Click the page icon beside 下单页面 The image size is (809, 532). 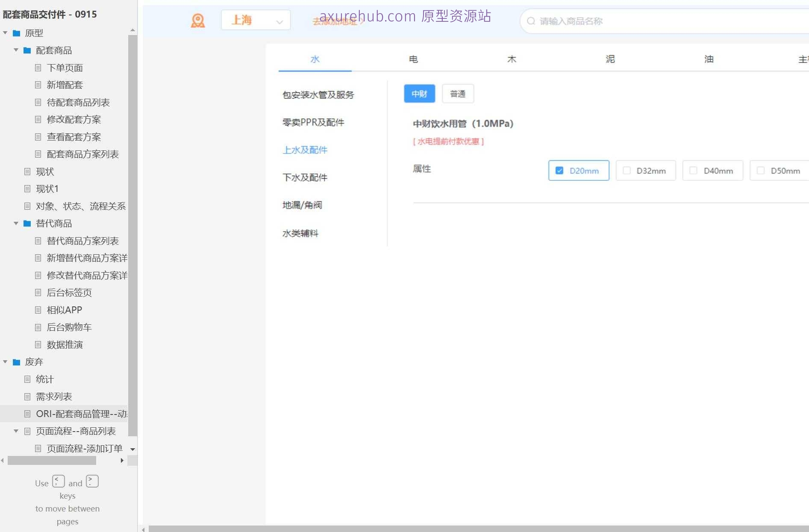[x=38, y=68]
